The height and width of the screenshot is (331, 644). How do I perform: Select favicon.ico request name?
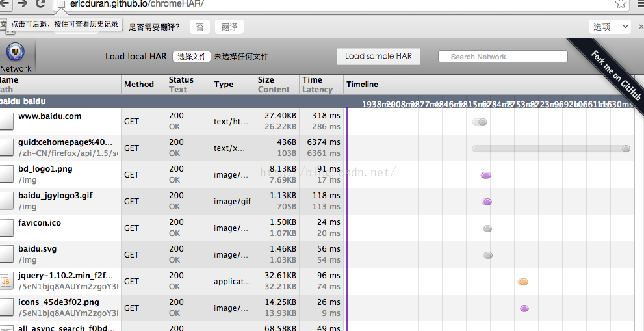click(40, 223)
